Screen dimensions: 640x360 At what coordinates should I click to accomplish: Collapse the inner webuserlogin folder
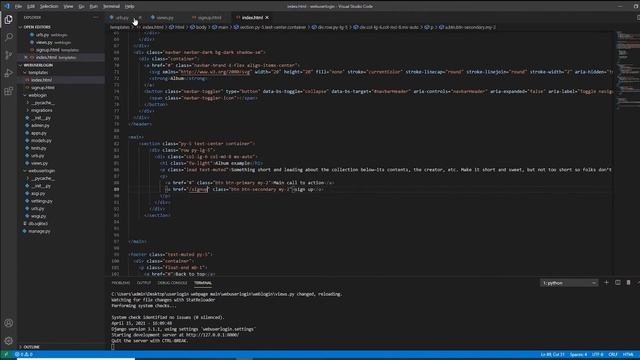click(x=41, y=171)
